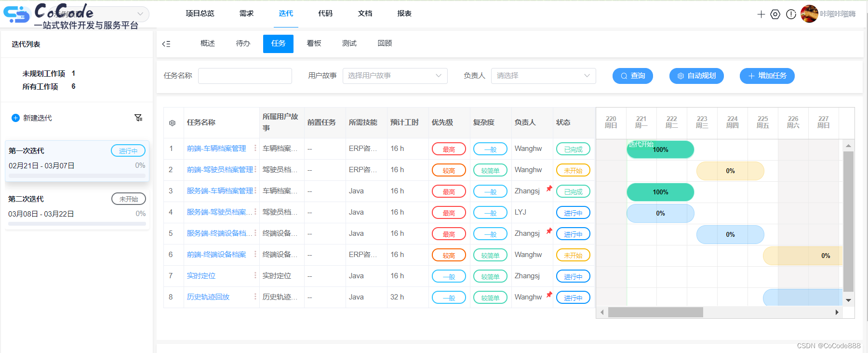This screenshot has width=868, height=353.
Task: Open task link 前端-车辆档案管理
Action: (x=216, y=149)
